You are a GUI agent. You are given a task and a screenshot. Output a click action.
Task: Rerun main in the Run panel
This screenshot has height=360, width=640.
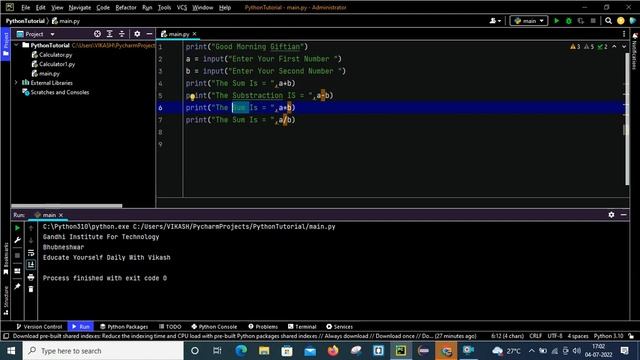pos(17,228)
